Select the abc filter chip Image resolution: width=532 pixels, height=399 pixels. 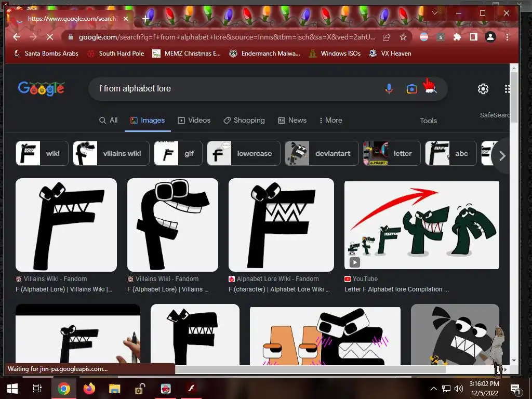coord(450,153)
